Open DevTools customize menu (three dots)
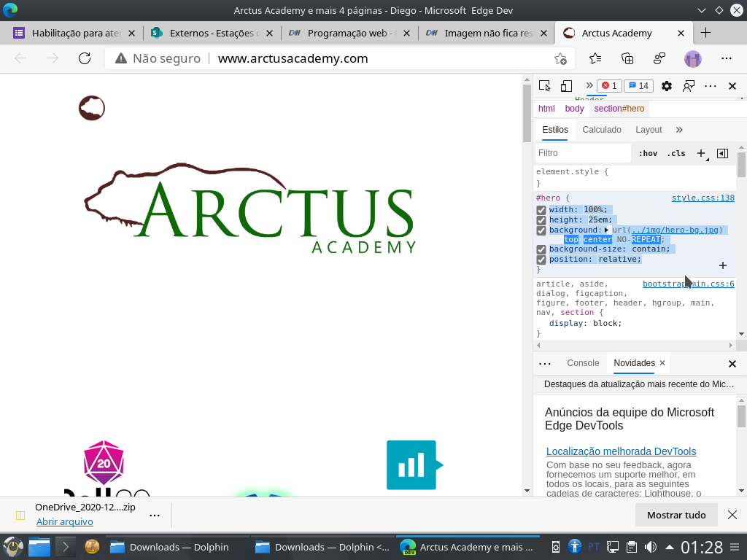 (x=711, y=86)
